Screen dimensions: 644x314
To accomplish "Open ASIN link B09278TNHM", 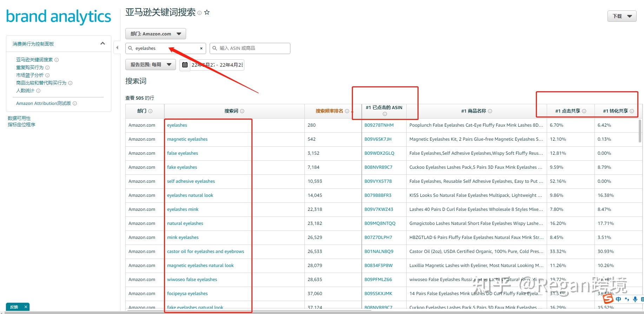I will coord(379,125).
